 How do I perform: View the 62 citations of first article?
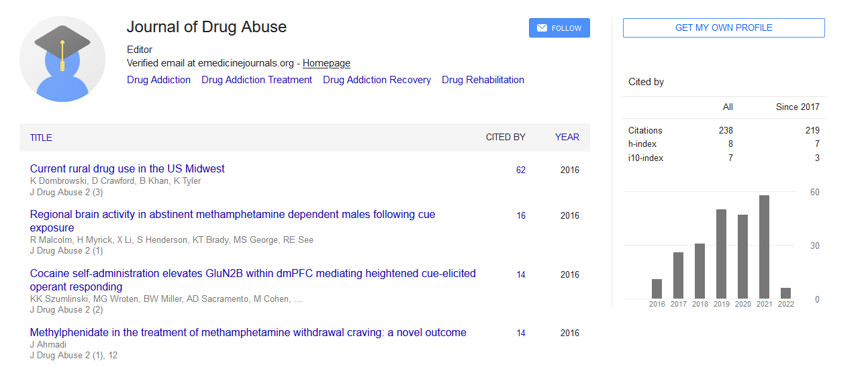(x=521, y=170)
